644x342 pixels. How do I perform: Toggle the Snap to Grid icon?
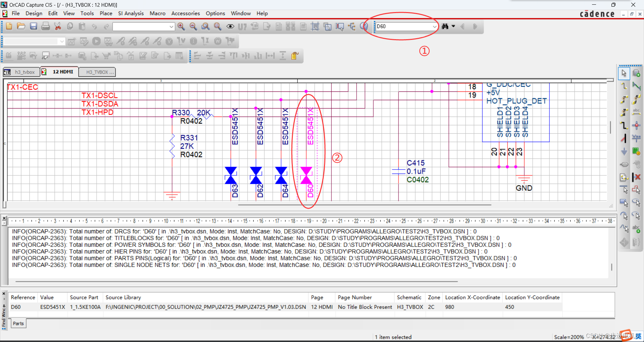click(315, 26)
